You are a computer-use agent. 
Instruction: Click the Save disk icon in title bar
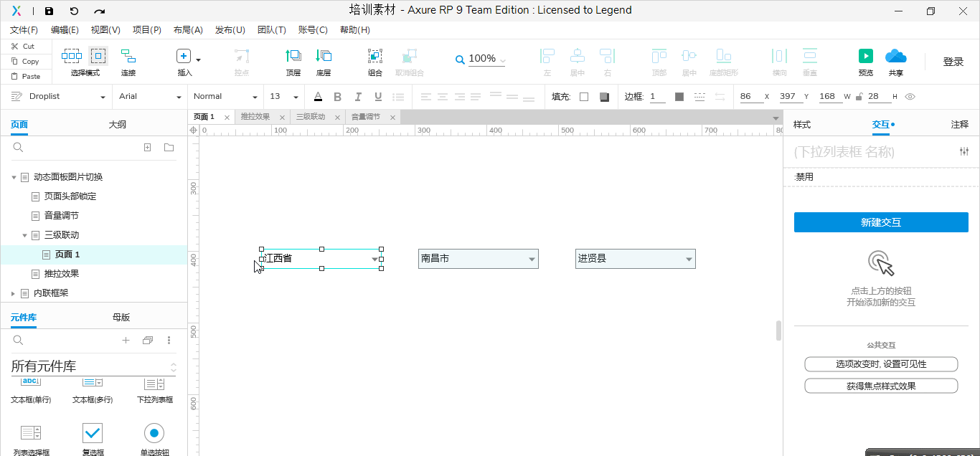49,11
